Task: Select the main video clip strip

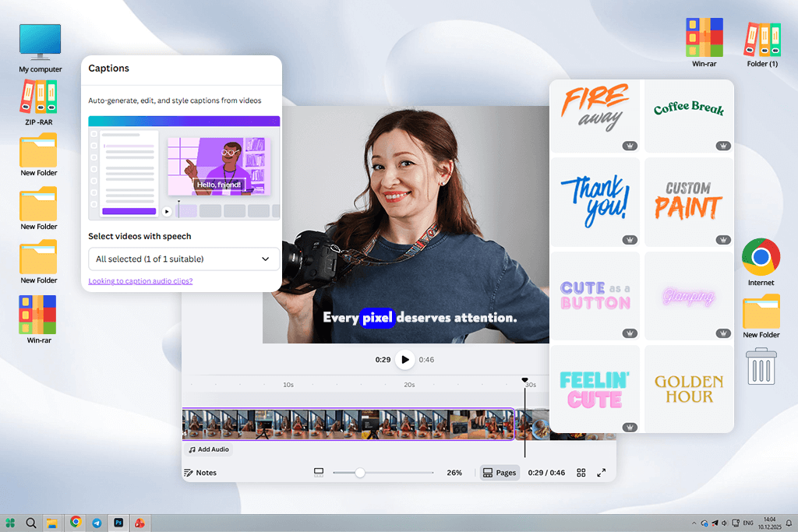Action: pyautogui.click(x=348, y=425)
